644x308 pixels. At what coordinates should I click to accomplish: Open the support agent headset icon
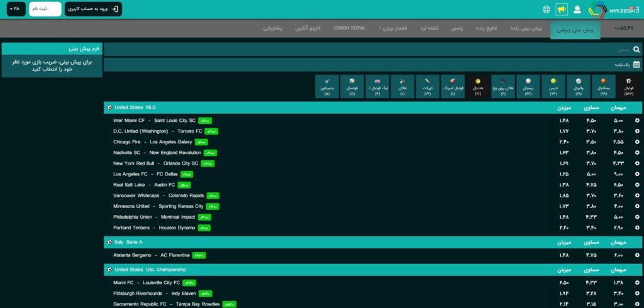coord(577,9)
